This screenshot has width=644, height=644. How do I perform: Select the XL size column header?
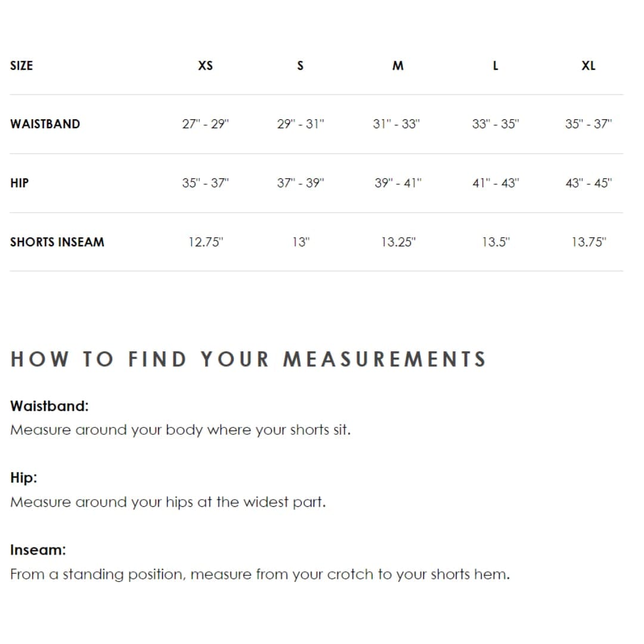588,66
